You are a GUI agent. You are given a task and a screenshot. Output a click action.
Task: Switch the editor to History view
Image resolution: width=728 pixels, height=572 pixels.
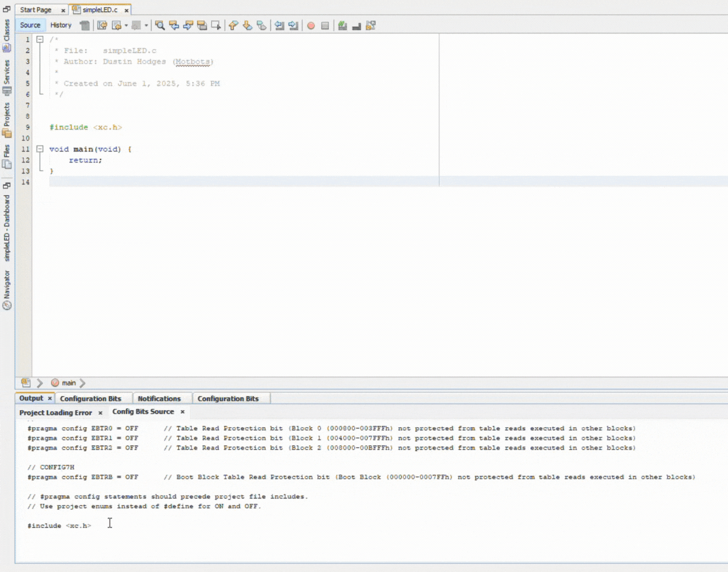pyautogui.click(x=61, y=25)
